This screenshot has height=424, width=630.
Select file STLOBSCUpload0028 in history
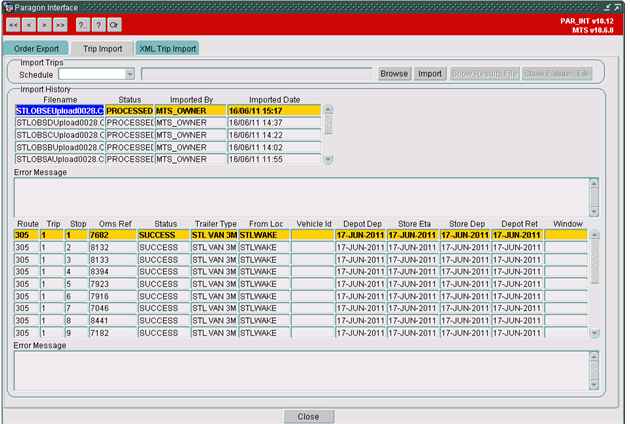pyautogui.click(x=59, y=135)
